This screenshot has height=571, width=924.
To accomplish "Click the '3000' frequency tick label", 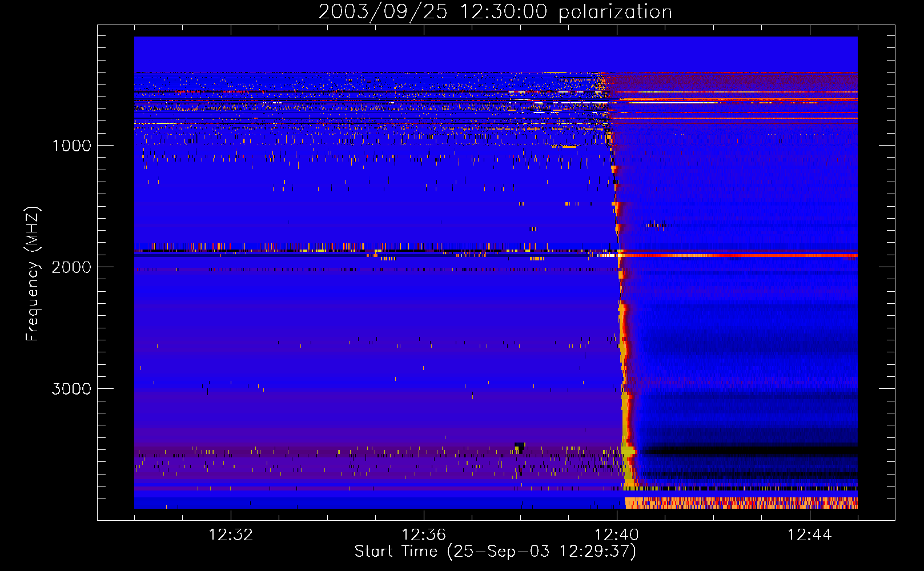I will [x=71, y=389].
